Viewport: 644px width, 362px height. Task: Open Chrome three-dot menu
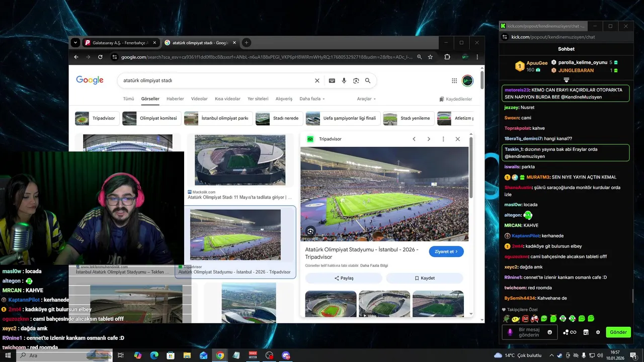point(477,57)
